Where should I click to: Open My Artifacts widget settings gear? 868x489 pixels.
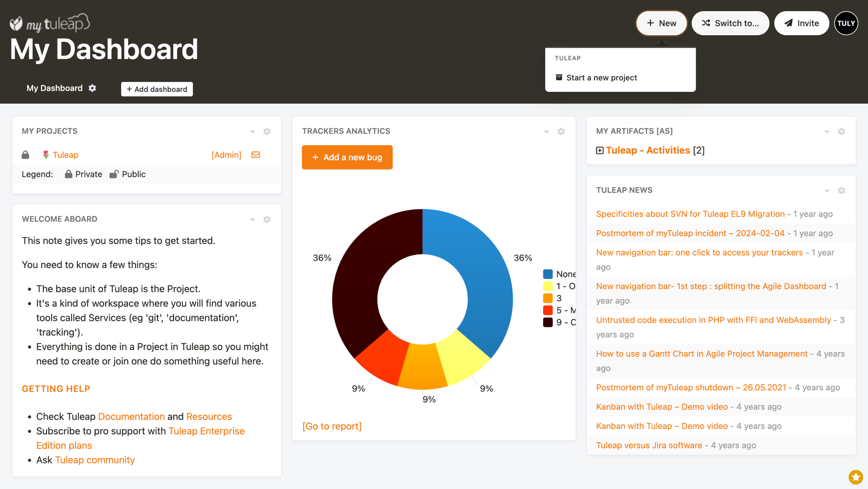pos(841,131)
